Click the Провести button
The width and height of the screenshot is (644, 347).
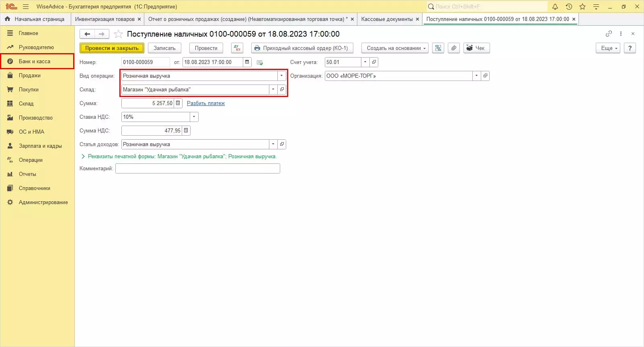coord(206,48)
